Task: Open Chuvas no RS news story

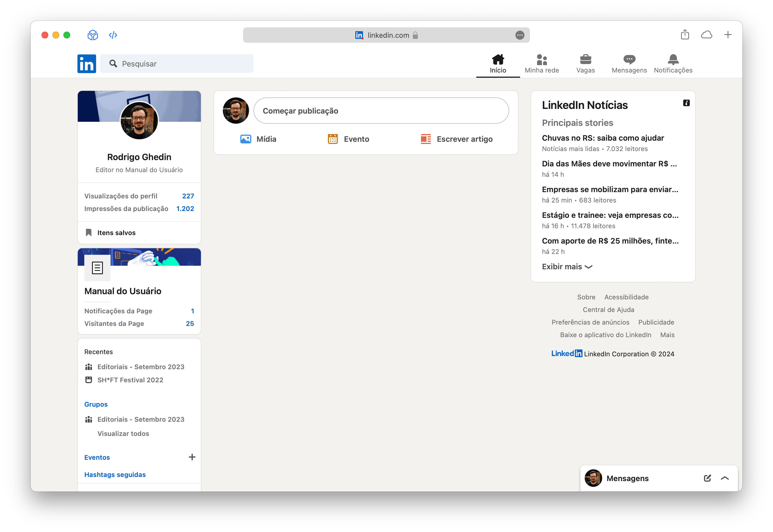Action: (x=603, y=138)
